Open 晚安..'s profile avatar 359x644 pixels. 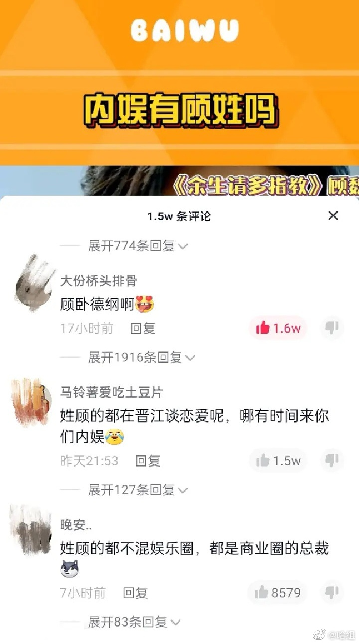point(30,530)
